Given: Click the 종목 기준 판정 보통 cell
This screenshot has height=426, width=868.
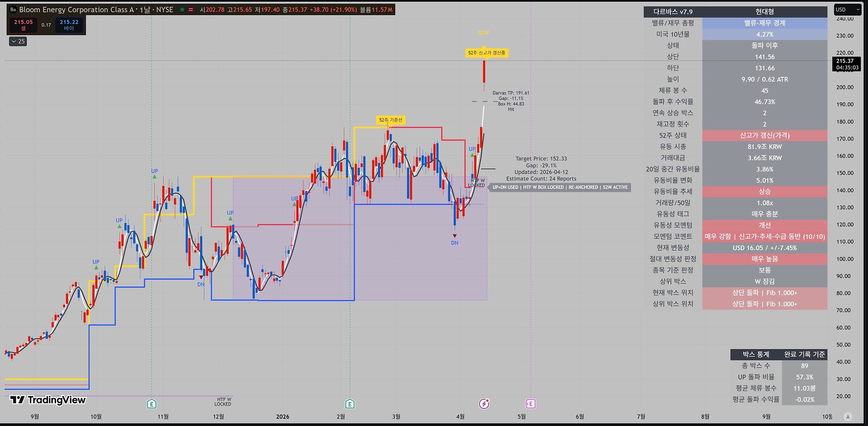Looking at the screenshot, I should [x=764, y=270].
